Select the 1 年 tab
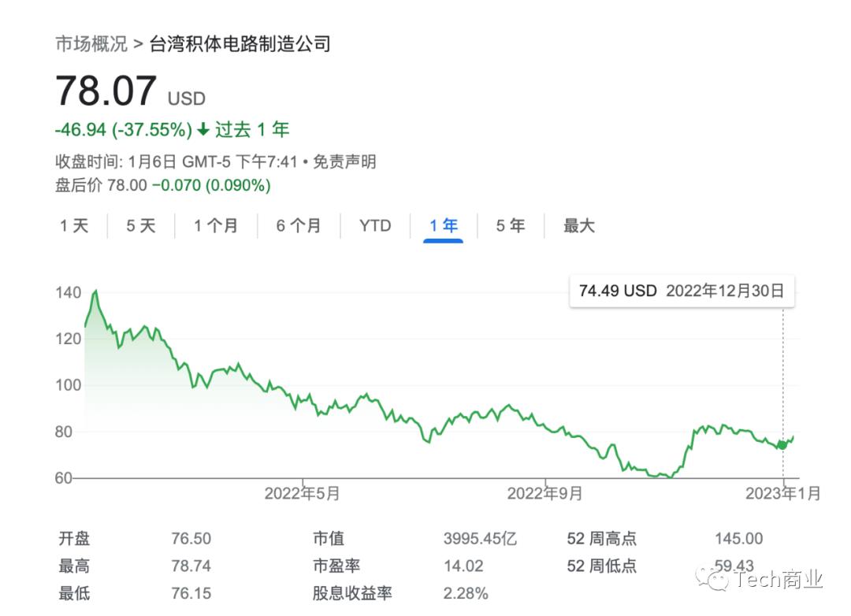Image resolution: width=851 pixels, height=616 pixels. pos(444,225)
